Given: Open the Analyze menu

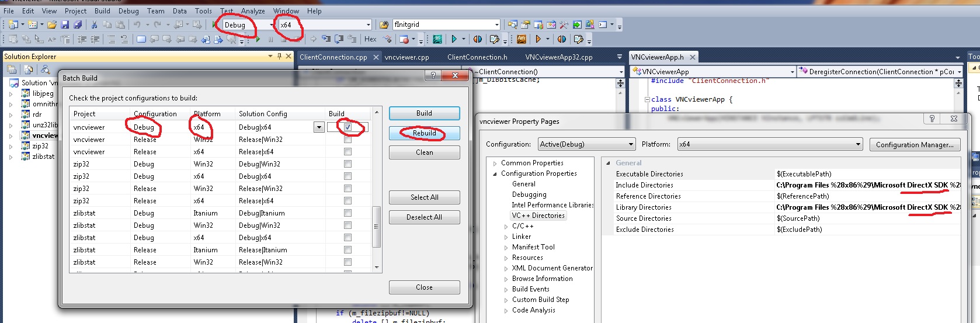Looking at the screenshot, I should click(253, 11).
